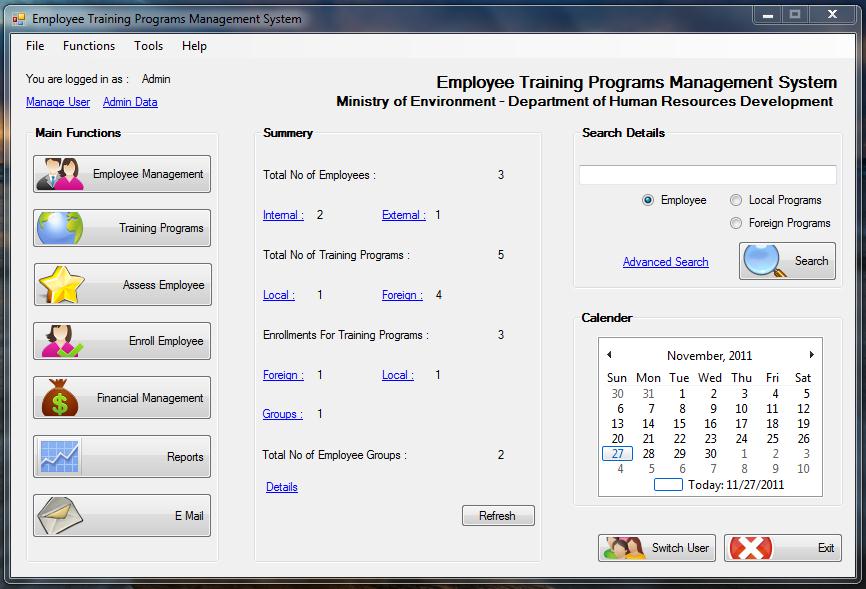The height and width of the screenshot is (589, 866).
Task: Open the File menu
Action: coord(35,46)
